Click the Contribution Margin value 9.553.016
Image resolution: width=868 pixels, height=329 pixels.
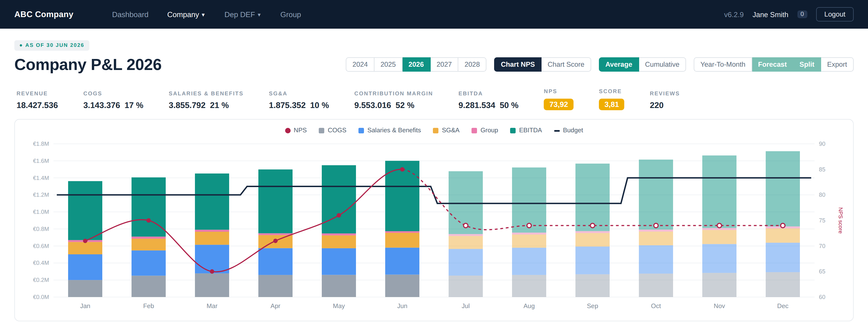tap(372, 105)
